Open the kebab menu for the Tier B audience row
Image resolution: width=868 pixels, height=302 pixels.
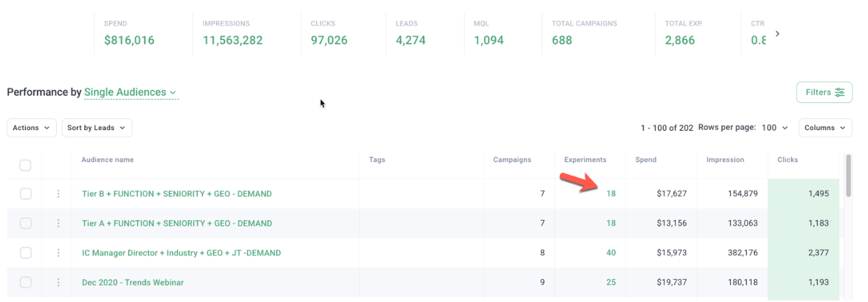(x=58, y=193)
